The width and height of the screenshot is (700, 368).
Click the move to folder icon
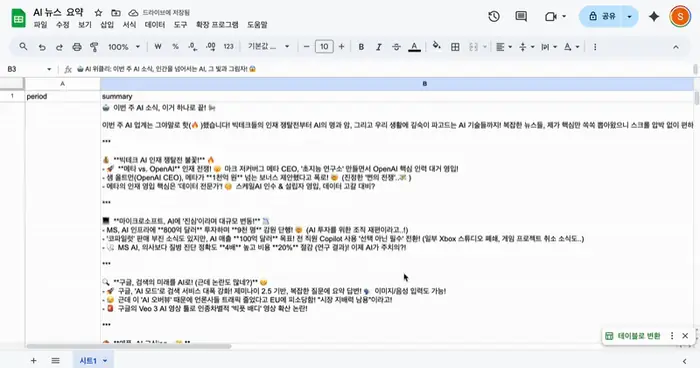point(116,13)
